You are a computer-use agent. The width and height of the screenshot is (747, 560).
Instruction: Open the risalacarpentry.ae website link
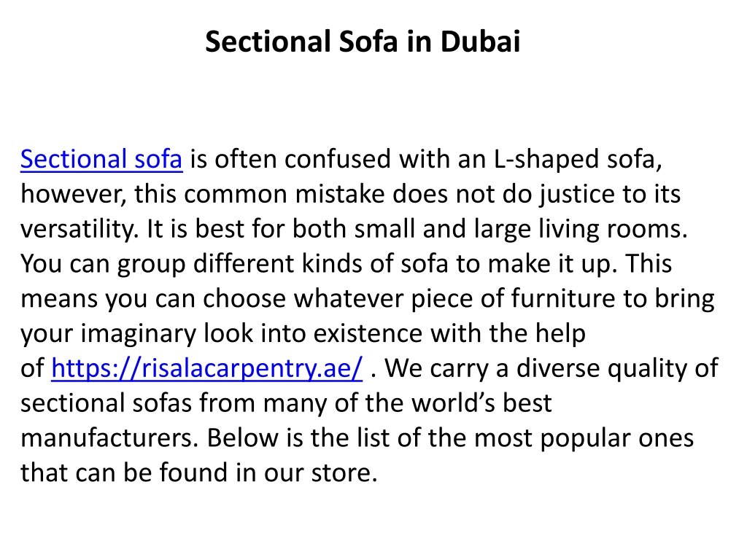pos(206,368)
